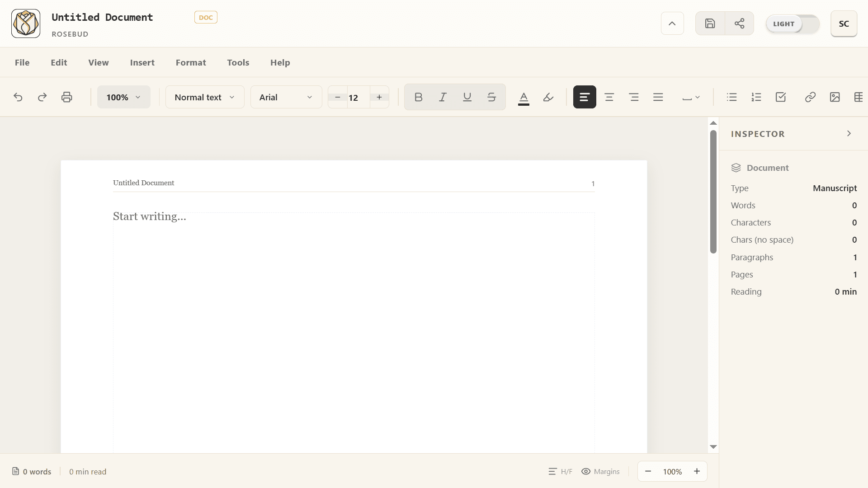This screenshot has width=868, height=488.
Task: Select the highlighter pen icon
Action: (x=548, y=97)
